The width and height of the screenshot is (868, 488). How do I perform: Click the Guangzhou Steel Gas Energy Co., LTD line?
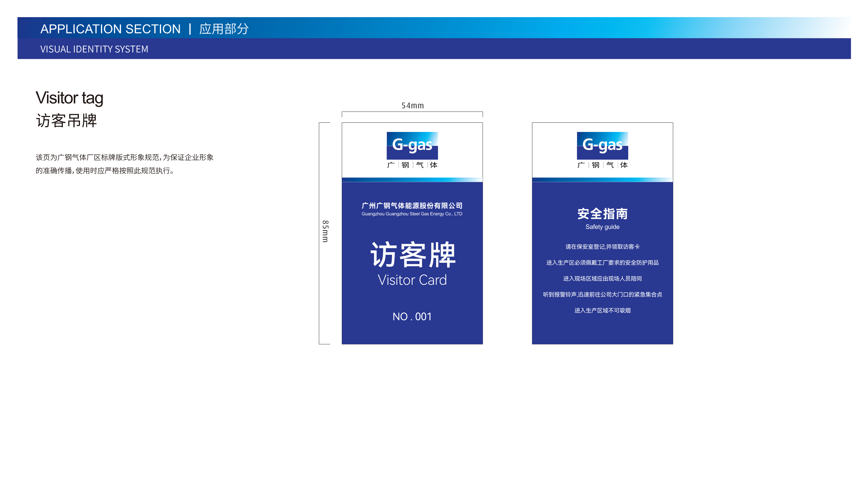412,214
